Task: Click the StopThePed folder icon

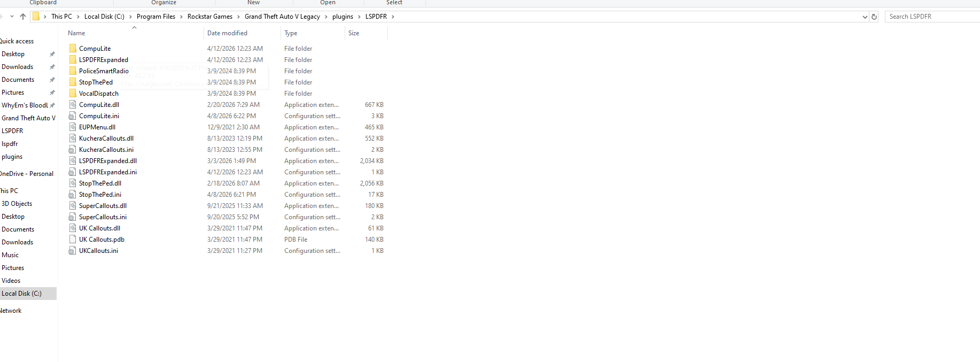Action: pyautogui.click(x=73, y=82)
